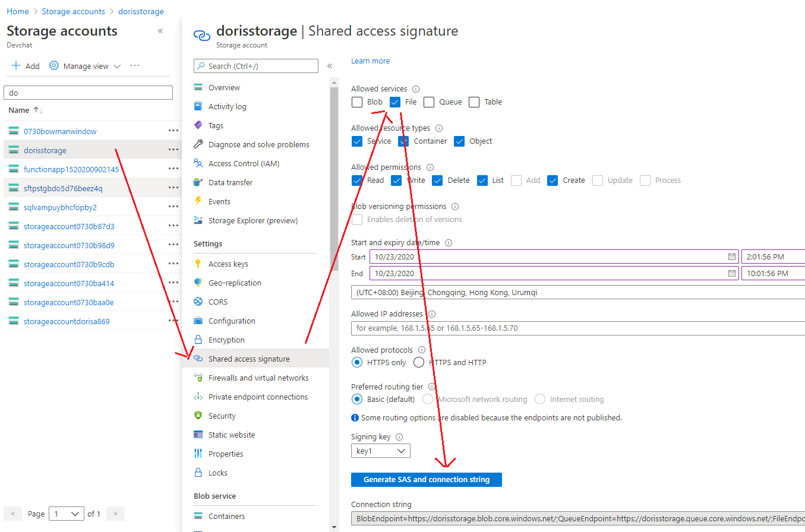805x532 pixels.
Task: Click the Add storage account icon
Action: 16,65
